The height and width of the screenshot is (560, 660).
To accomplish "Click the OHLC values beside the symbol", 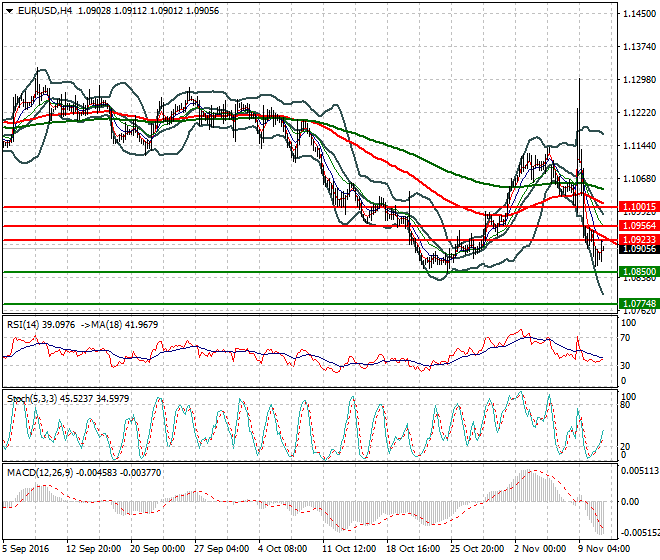I will [x=149, y=11].
